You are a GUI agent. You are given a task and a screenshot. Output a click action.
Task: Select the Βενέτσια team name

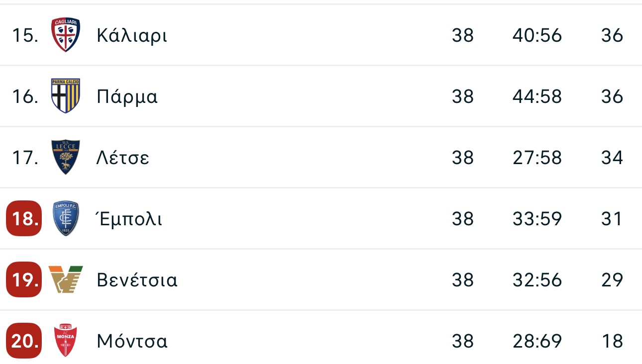137,280
